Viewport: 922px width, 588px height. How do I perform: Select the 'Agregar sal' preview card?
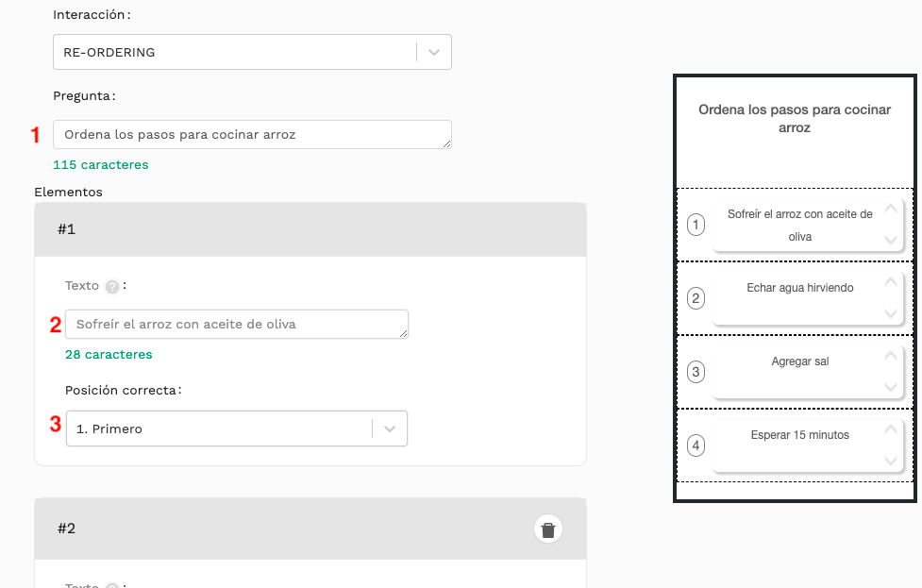click(807, 372)
